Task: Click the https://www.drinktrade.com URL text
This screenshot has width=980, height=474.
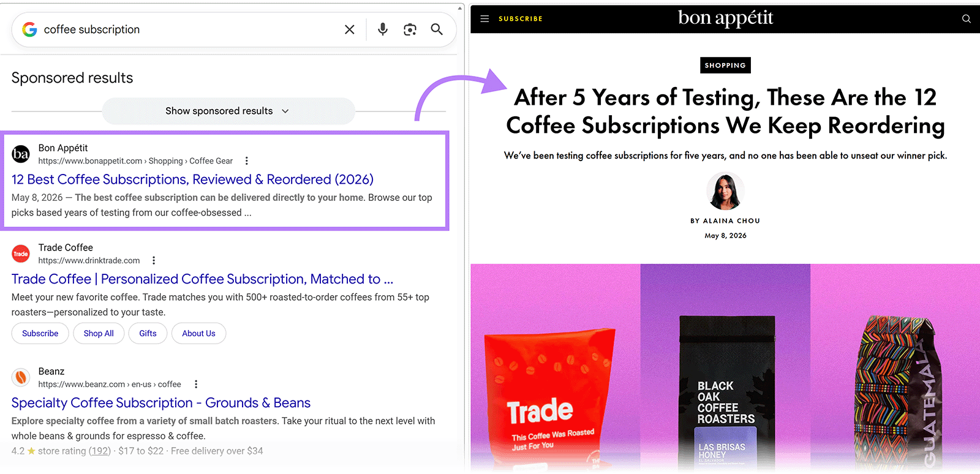Action: tap(89, 260)
